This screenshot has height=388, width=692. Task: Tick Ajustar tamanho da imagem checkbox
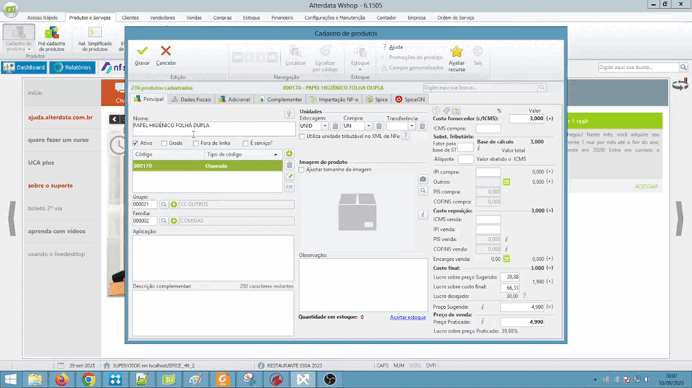pos(302,170)
